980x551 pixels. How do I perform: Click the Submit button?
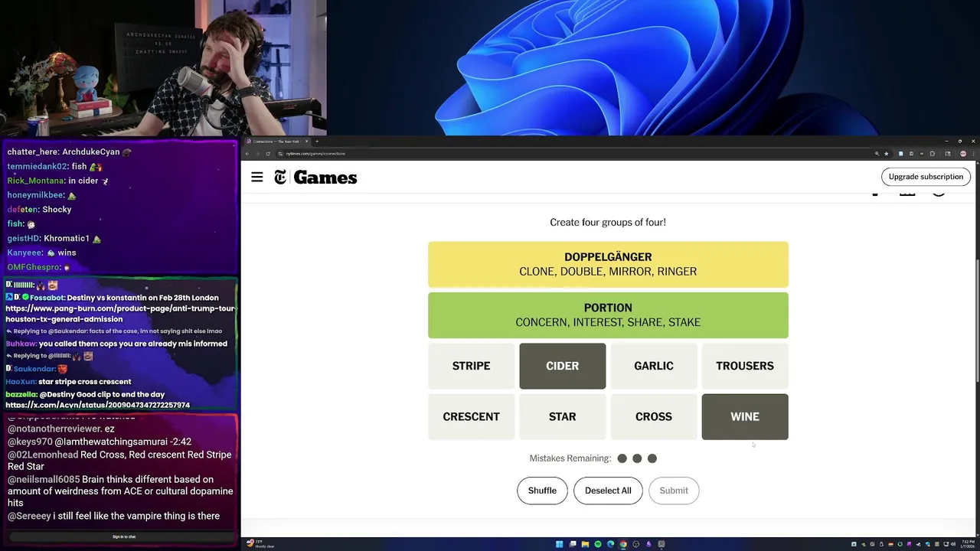674,491
